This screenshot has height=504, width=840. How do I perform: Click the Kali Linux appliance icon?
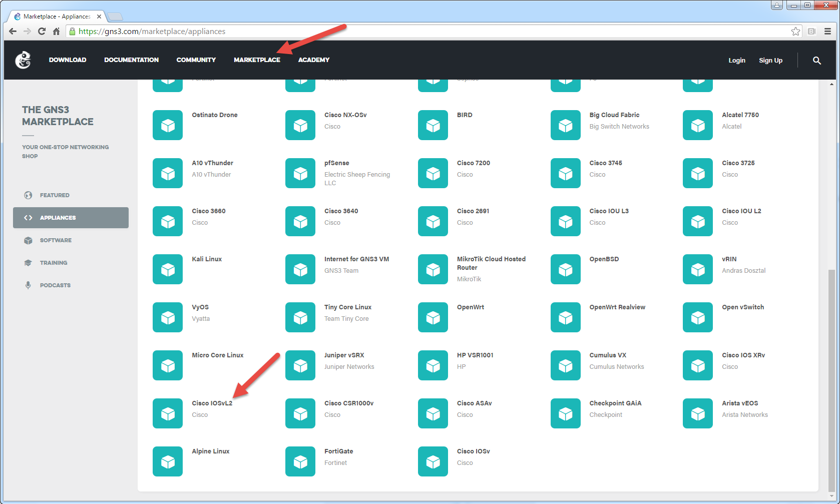[168, 269]
